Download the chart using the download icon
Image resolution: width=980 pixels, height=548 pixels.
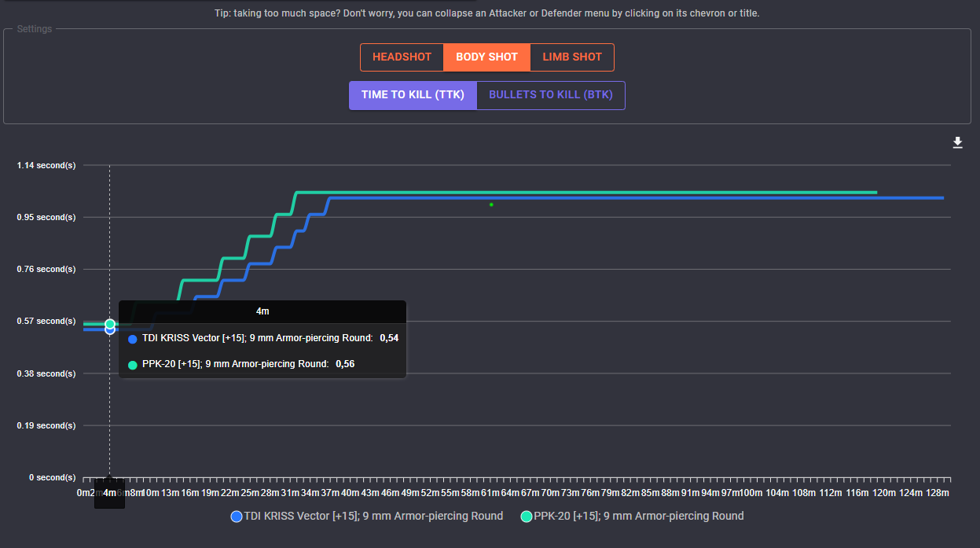(x=957, y=142)
